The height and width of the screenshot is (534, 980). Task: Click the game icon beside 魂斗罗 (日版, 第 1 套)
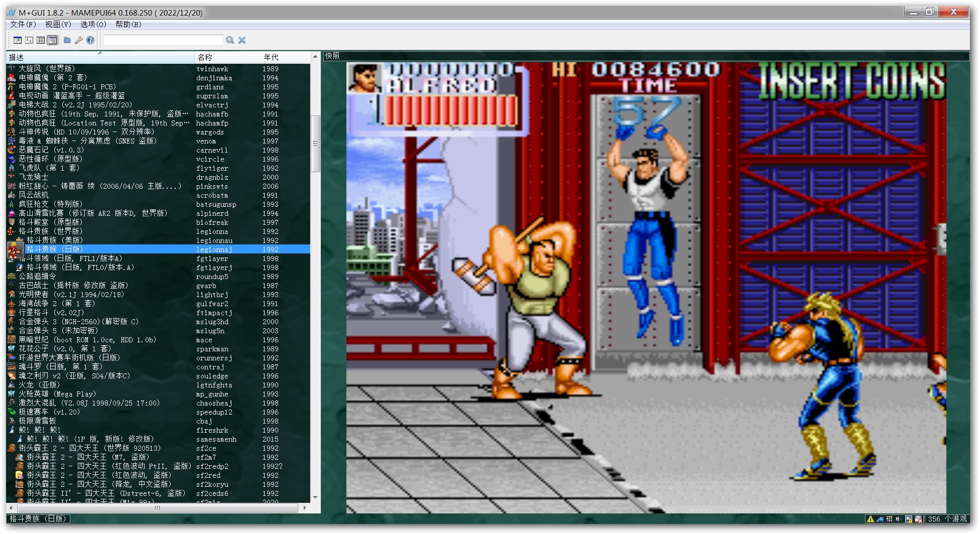(x=12, y=366)
